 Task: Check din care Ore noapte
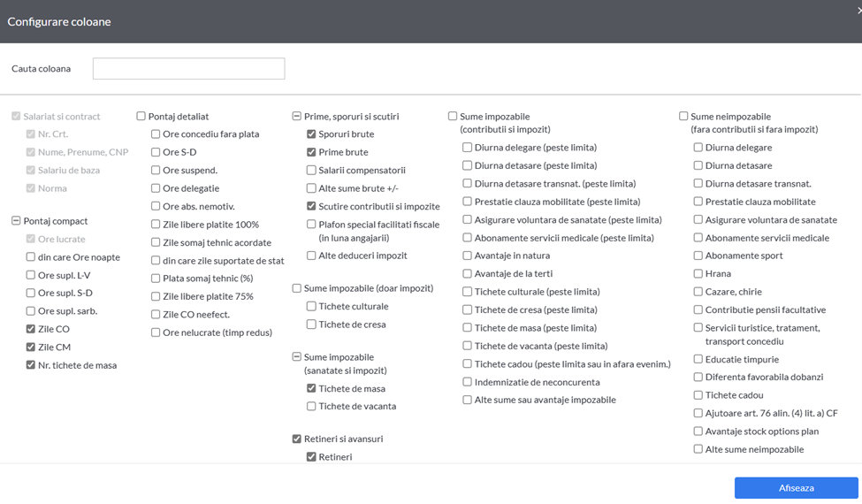31,256
